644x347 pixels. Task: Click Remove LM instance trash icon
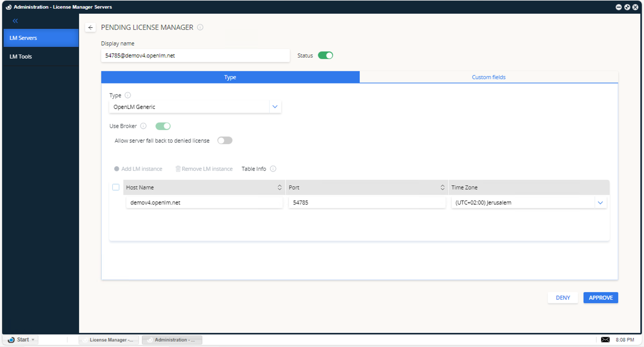click(178, 169)
